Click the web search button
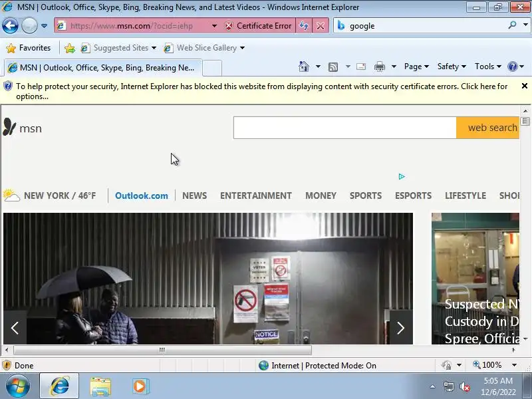Image resolution: width=532 pixels, height=399 pixels. tap(488, 128)
